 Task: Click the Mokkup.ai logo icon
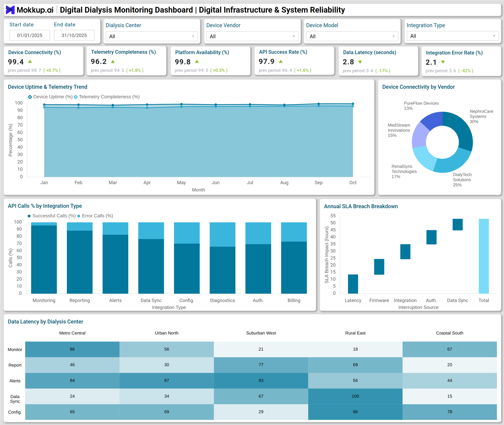10,10
